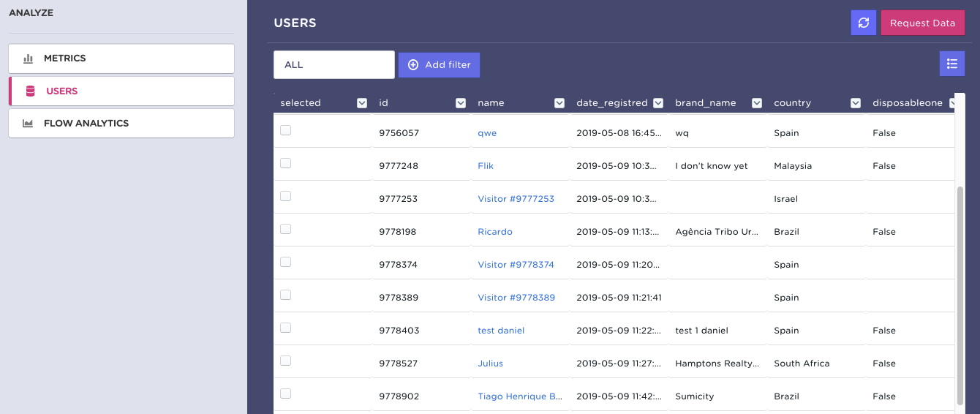The image size is (980, 414).
Task: Open the brand_name column dropdown arrow
Action: point(757,103)
